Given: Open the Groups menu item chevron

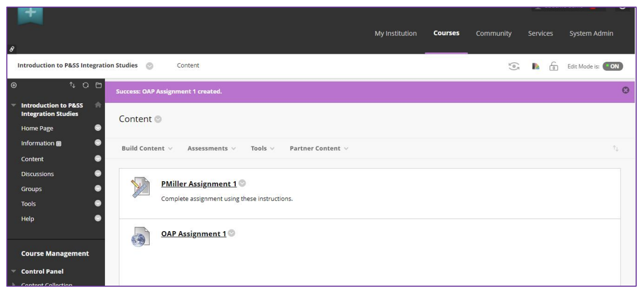Looking at the screenshot, I should point(98,189).
